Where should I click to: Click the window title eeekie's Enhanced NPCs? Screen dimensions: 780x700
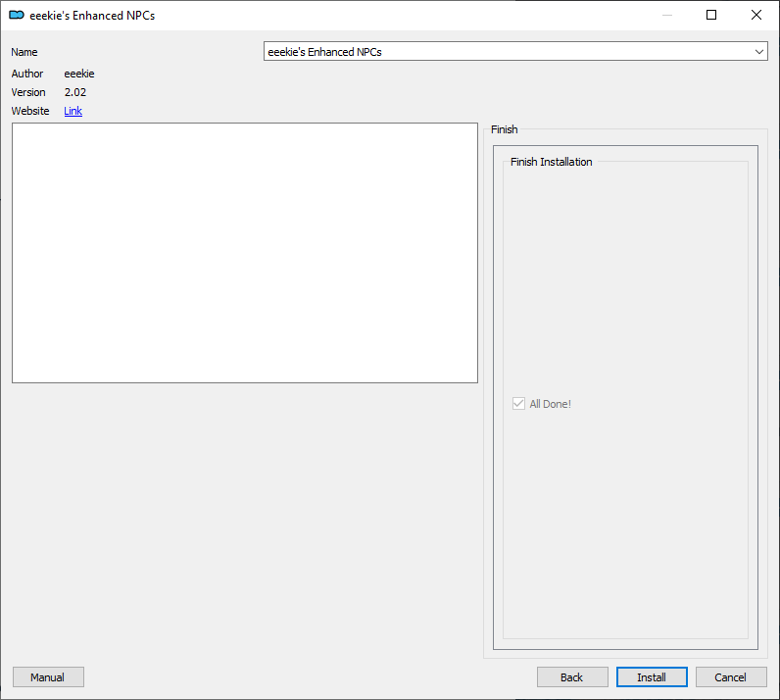coord(92,16)
